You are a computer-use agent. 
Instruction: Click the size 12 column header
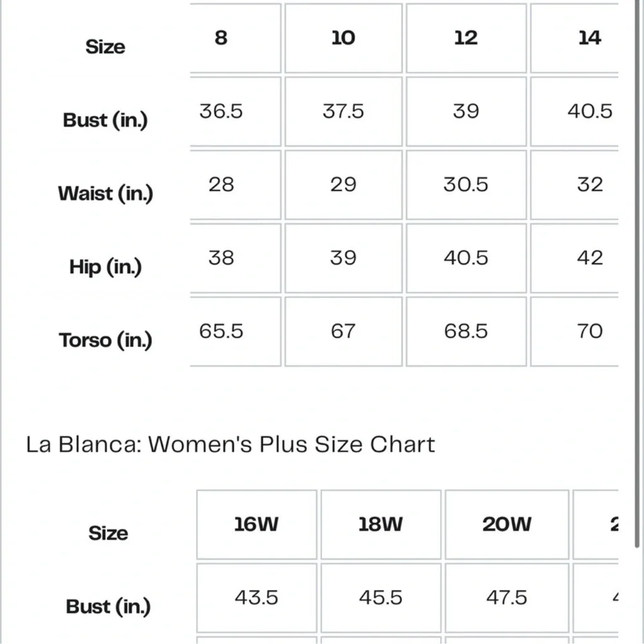click(466, 38)
